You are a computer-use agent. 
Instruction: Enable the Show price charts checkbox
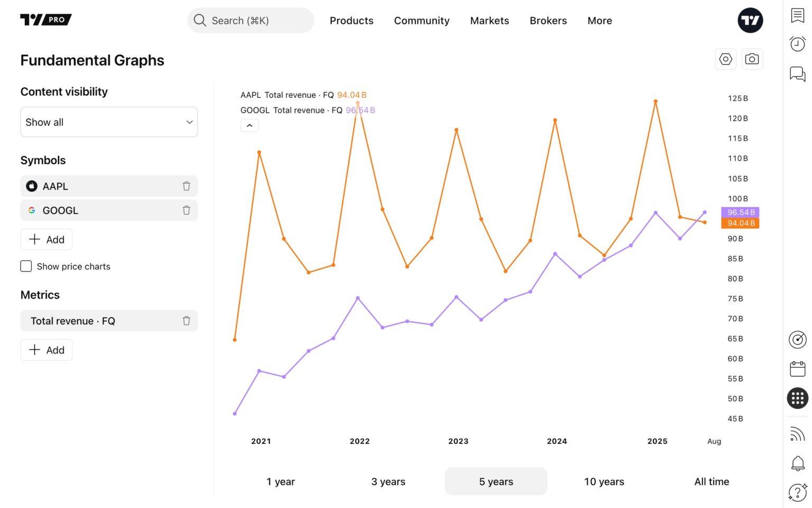click(26, 266)
